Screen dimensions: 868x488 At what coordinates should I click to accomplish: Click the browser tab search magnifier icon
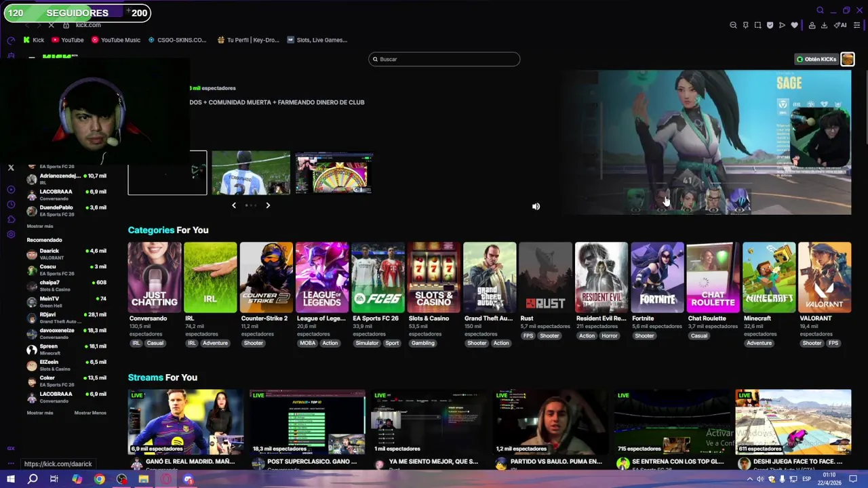pos(820,10)
